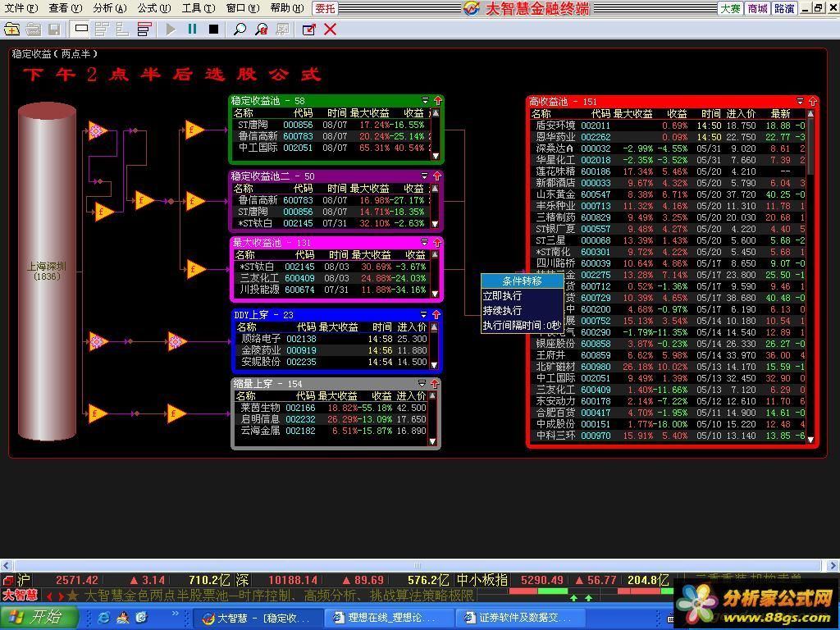This screenshot has height=630, width=840.
Task: Open 高收益池 - 151 panel dropdown arrow
Action: tap(801, 101)
